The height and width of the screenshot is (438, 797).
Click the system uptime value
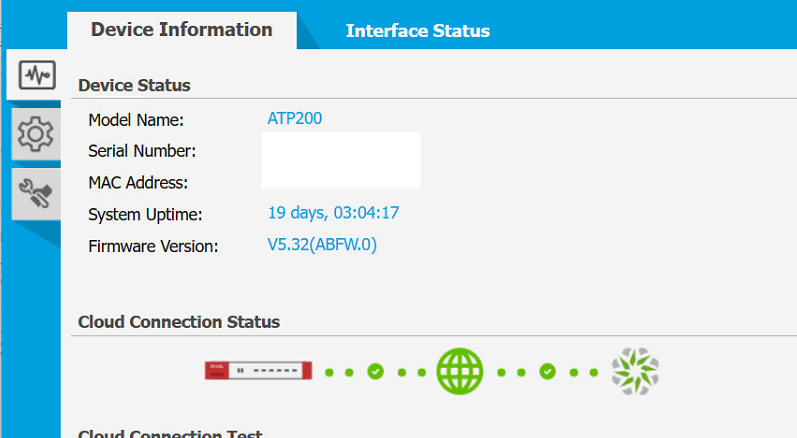333,212
